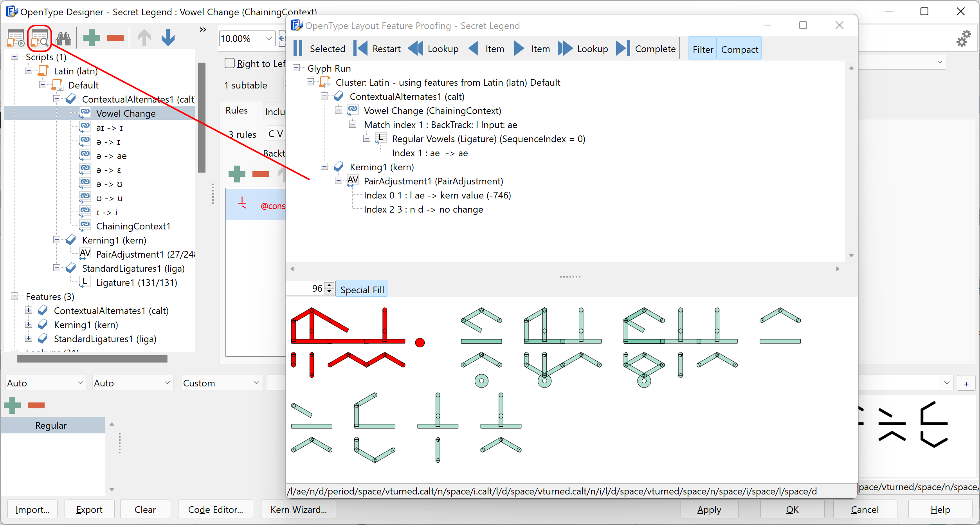Click the Add rule green plus icon
The height and width of the screenshot is (525, 980).
[x=236, y=174]
